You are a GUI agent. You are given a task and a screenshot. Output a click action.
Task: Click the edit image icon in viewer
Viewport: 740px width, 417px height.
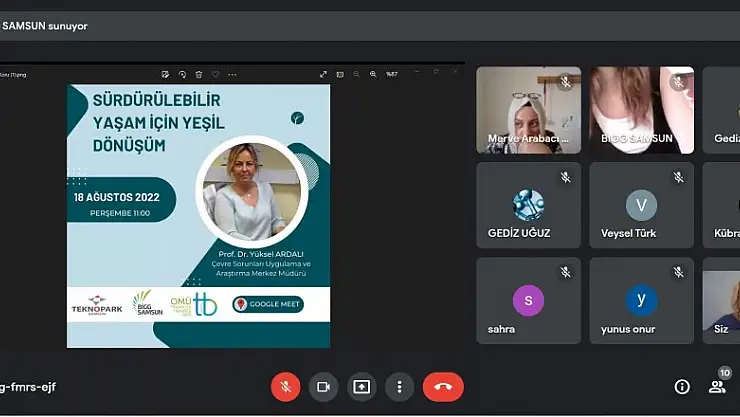click(x=165, y=74)
